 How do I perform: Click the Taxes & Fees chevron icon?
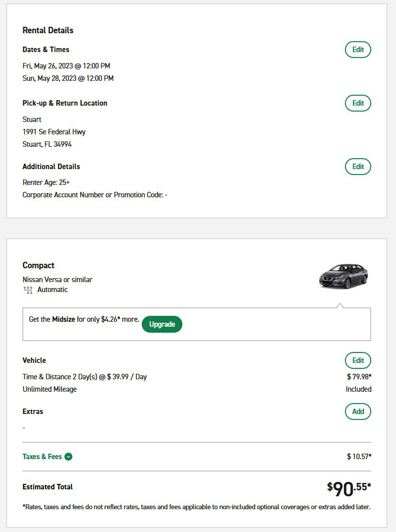pyautogui.click(x=68, y=457)
